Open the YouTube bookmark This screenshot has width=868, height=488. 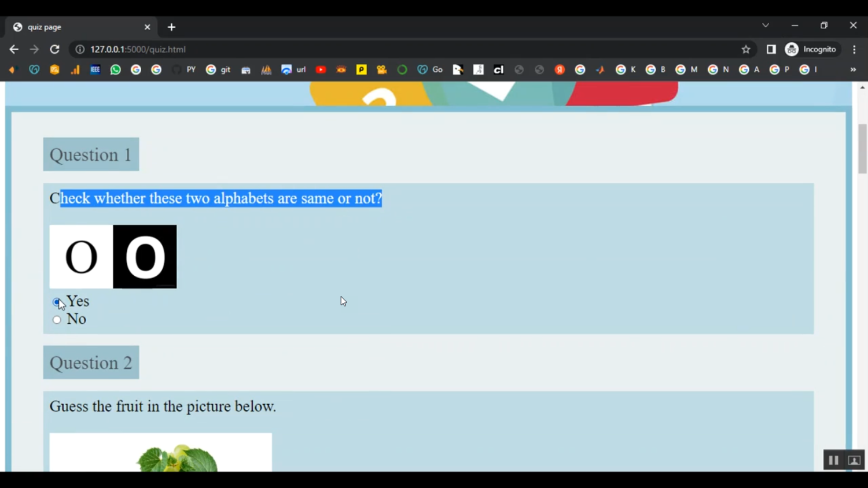tap(321, 70)
